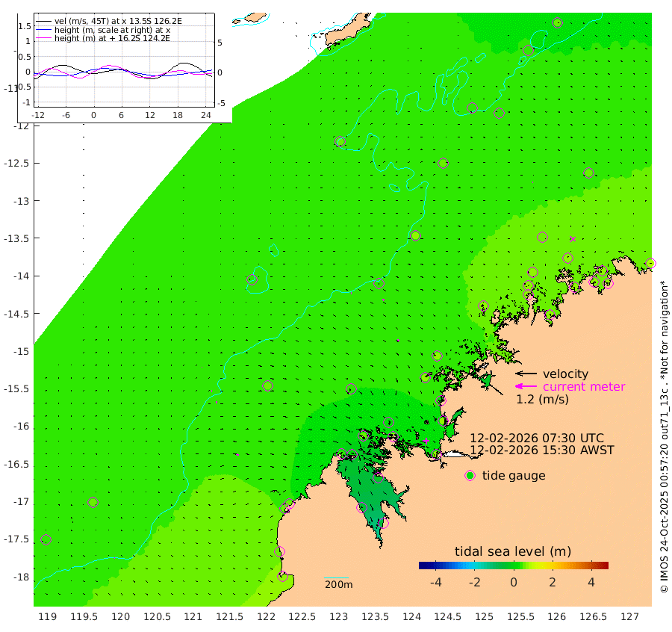This screenshot has width=672, height=632.
Task: Click the inset plot's right axis tick '5'
Action: pyautogui.click(x=220, y=43)
